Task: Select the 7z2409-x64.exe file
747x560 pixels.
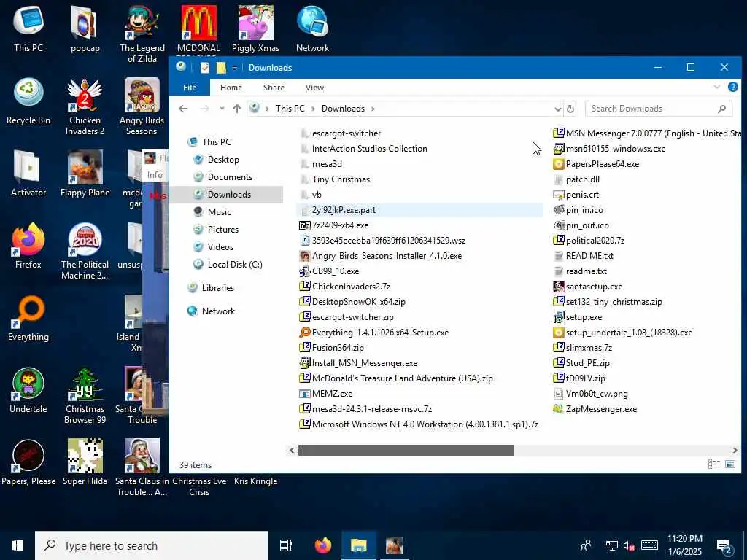Action: (334, 225)
